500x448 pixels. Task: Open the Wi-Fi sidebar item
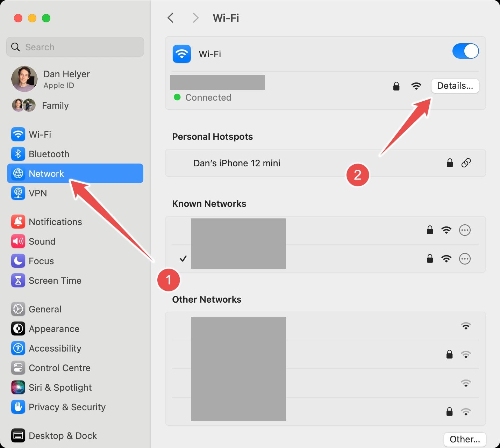tap(75, 134)
